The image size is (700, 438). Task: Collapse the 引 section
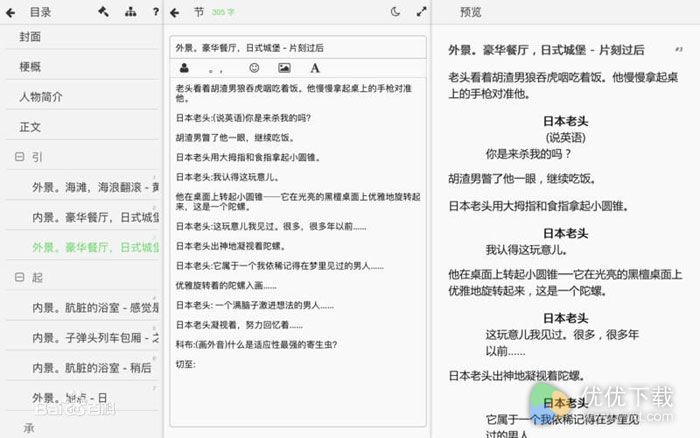pyautogui.click(x=19, y=157)
